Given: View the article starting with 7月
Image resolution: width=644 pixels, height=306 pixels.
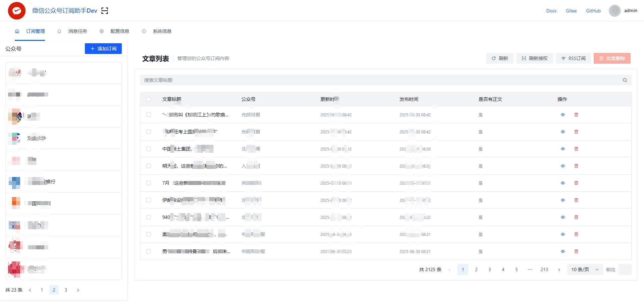Looking at the screenshot, I should tap(563, 183).
